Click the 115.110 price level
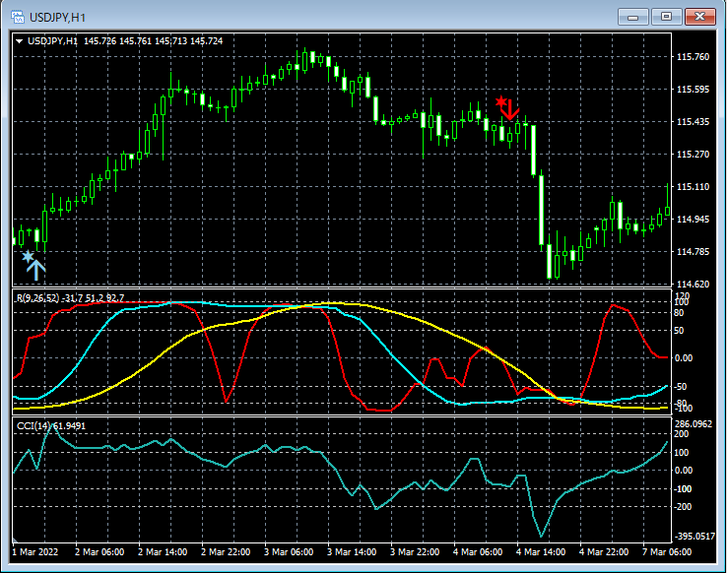 pyautogui.click(x=694, y=186)
